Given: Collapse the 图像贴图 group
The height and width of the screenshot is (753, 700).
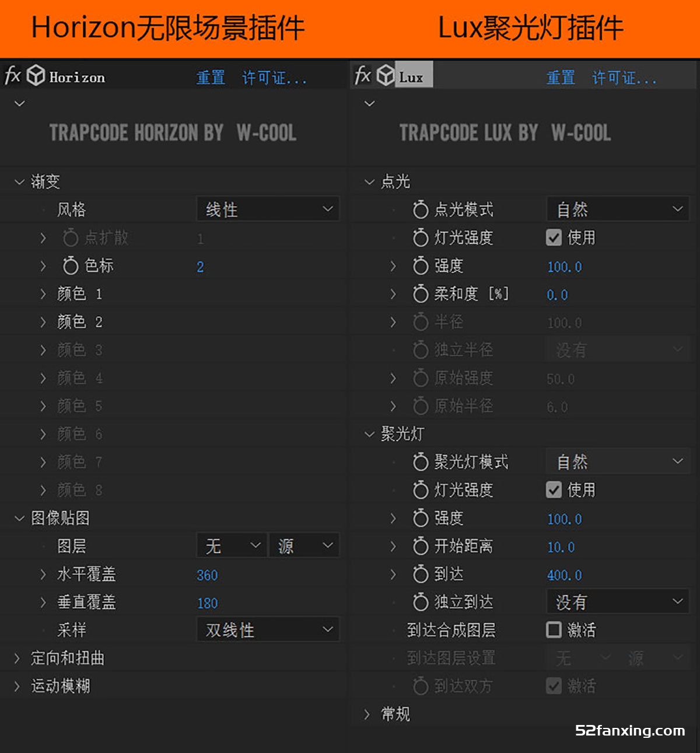Looking at the screenshot, I should click(19, 518).
